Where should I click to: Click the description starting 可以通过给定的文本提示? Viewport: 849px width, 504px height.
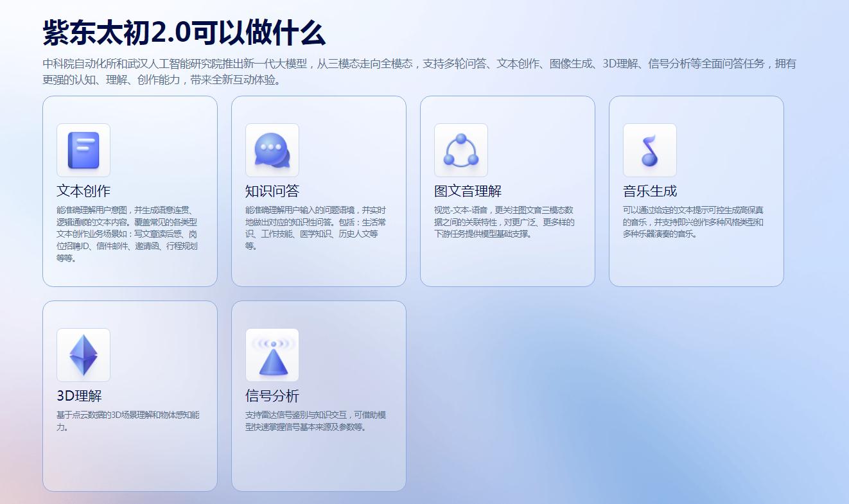pyautogui.click(x=694, y=222)
